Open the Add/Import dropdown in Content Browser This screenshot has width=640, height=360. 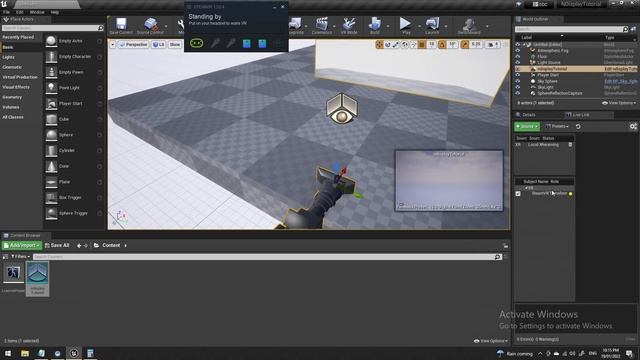(22, 245)
